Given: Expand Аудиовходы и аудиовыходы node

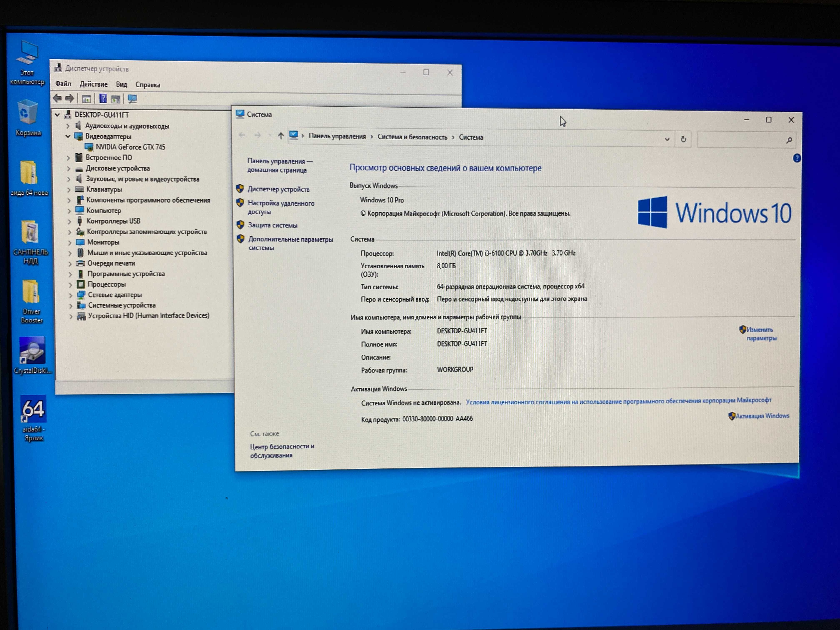Looking at the screenshot, I should click(67, 126).
